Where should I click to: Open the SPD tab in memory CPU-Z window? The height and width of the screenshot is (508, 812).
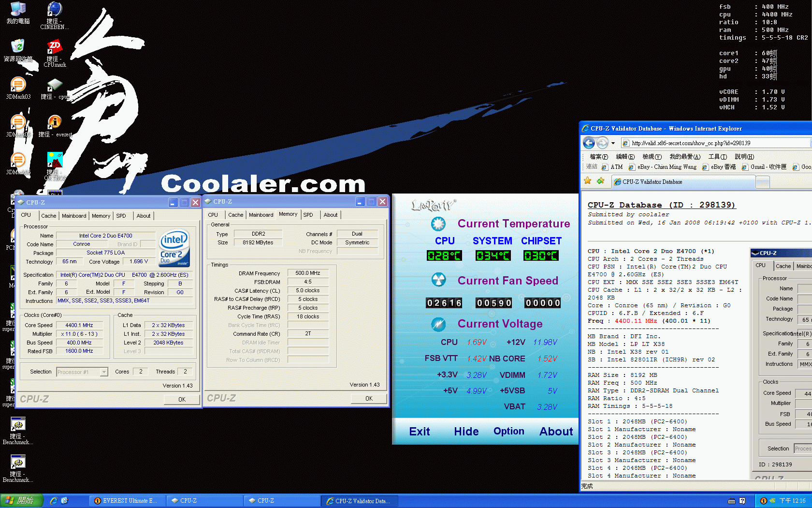308,215
